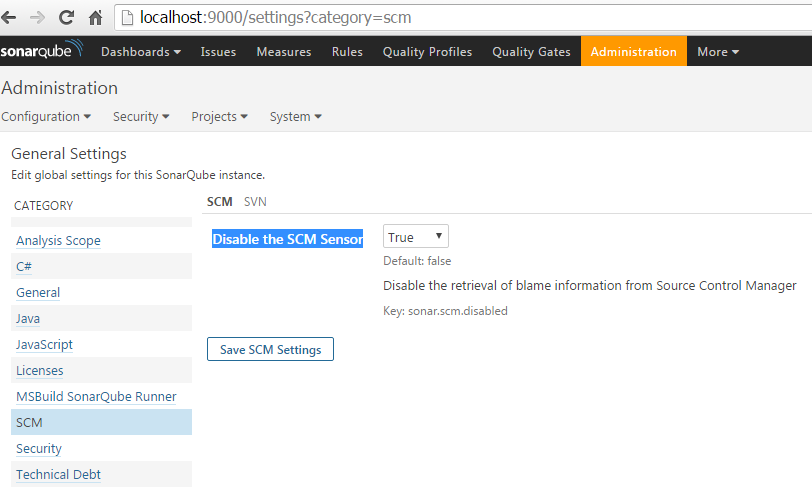Open Quality Profiles in the top menu
Image resolution: width=812 pixels, height=501 pixels.
(427, 52)
